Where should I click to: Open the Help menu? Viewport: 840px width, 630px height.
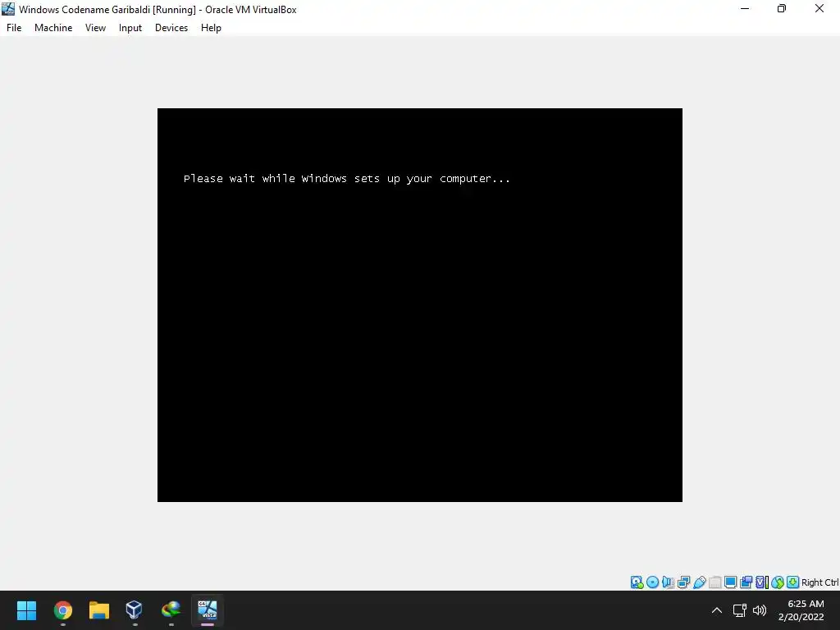tap(211, 28)
